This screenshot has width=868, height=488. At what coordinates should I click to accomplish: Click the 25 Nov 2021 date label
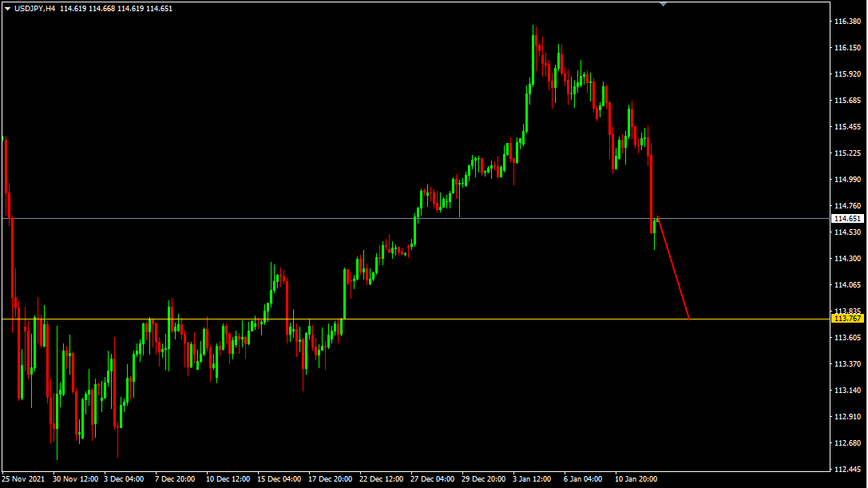(23, 479)
